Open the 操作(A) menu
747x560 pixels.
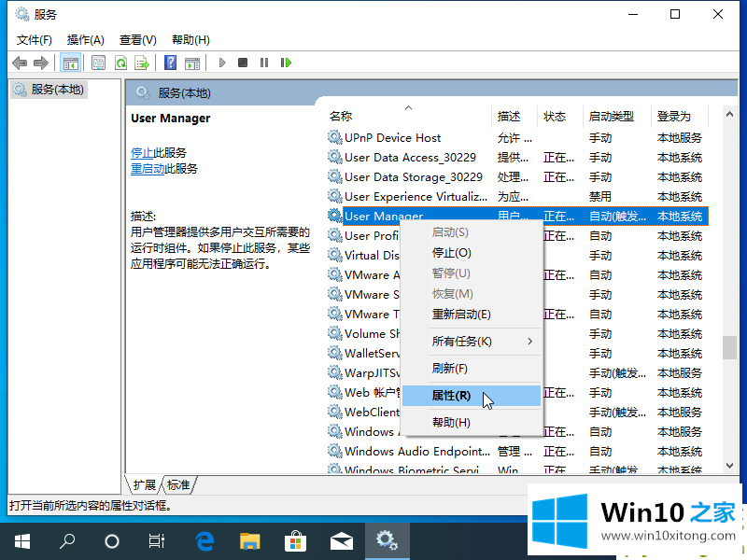[86, 40]
